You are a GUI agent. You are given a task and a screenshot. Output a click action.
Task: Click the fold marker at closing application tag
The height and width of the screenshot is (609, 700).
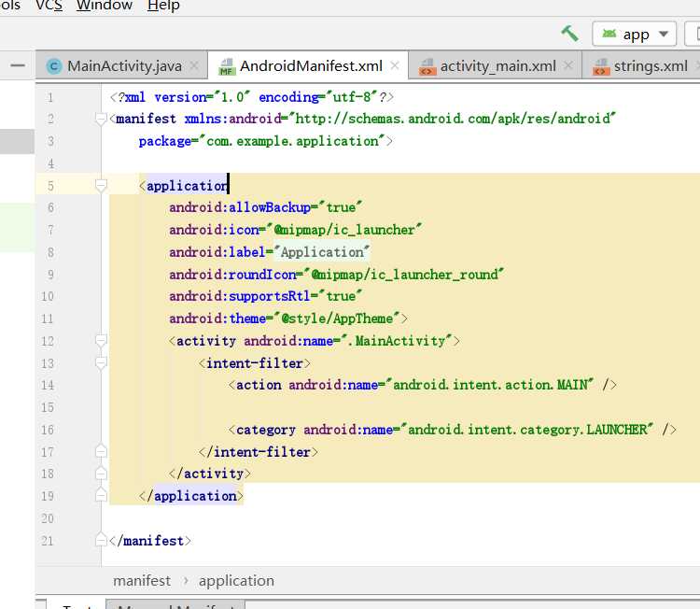(x=102, y=495)
